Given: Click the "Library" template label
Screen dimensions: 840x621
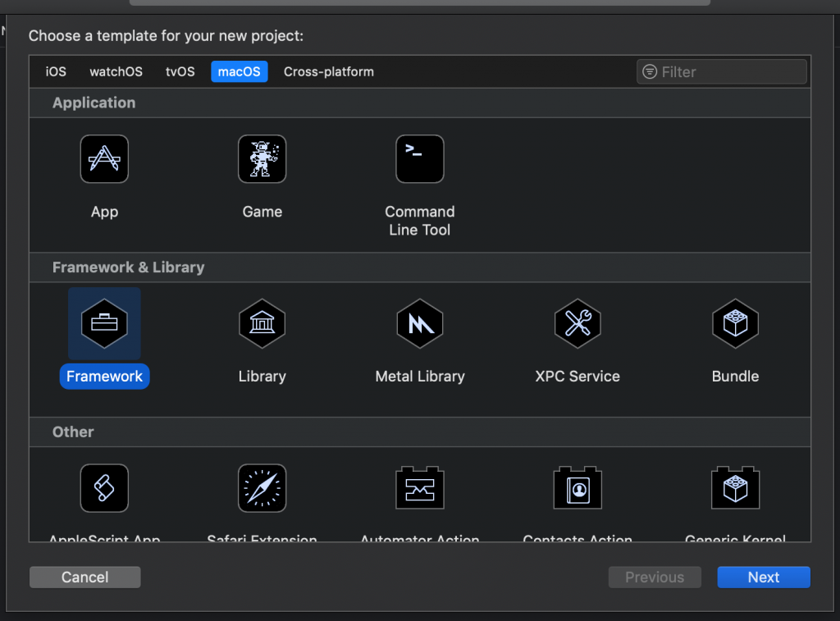Looking at the screenshot, I should tap(262, 377).
